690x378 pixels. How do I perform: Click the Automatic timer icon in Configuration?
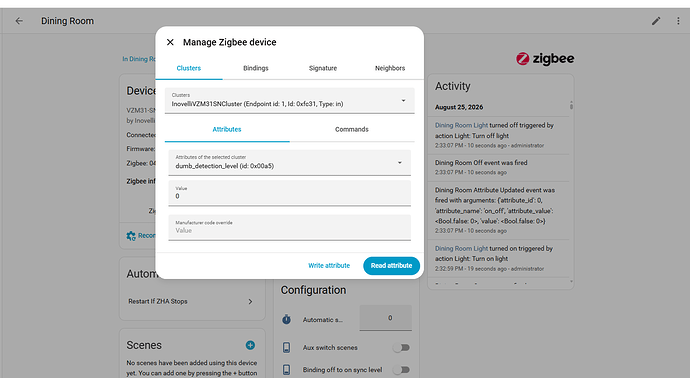(286, 319)
